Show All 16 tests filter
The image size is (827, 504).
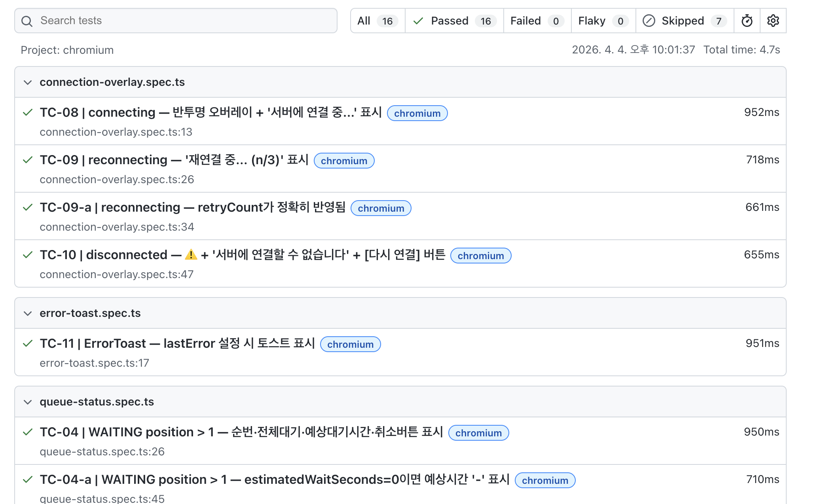pos(377,21)
